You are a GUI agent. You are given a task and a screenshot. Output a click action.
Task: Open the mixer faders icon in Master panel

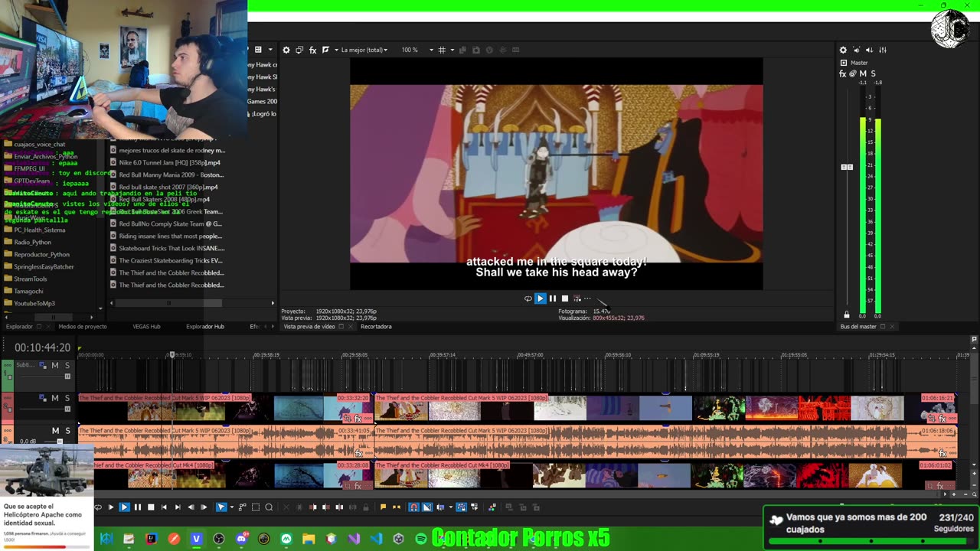pos(882,50)
